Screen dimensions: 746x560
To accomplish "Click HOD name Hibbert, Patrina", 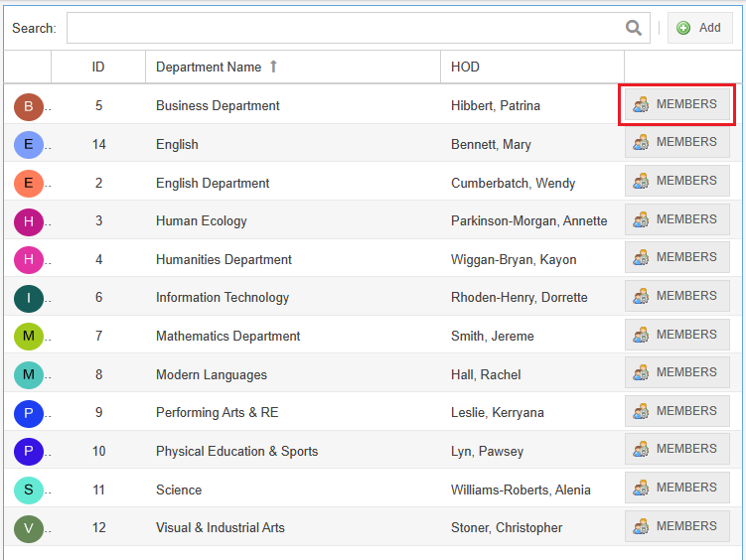I will tap(496, 105).
